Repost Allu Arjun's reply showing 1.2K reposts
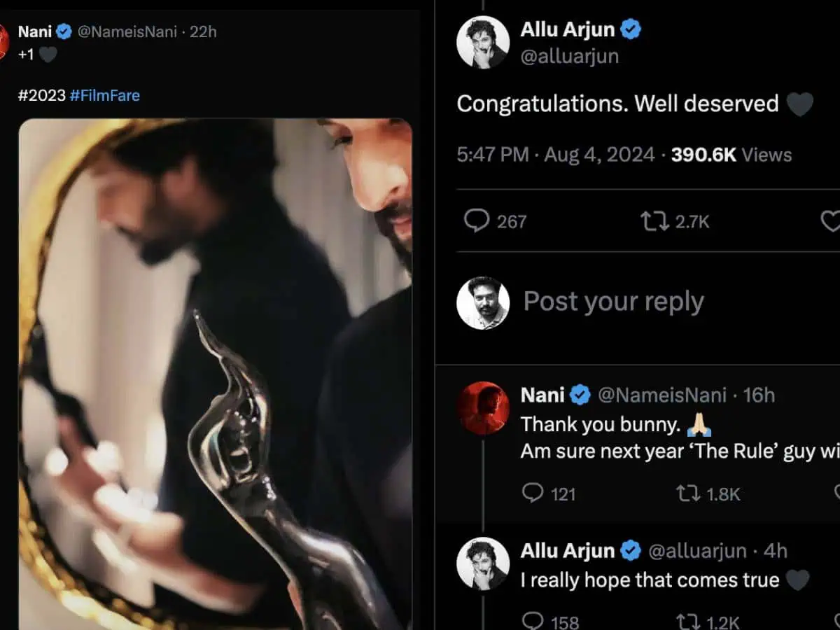840x630 pixels. click(687, 620)
